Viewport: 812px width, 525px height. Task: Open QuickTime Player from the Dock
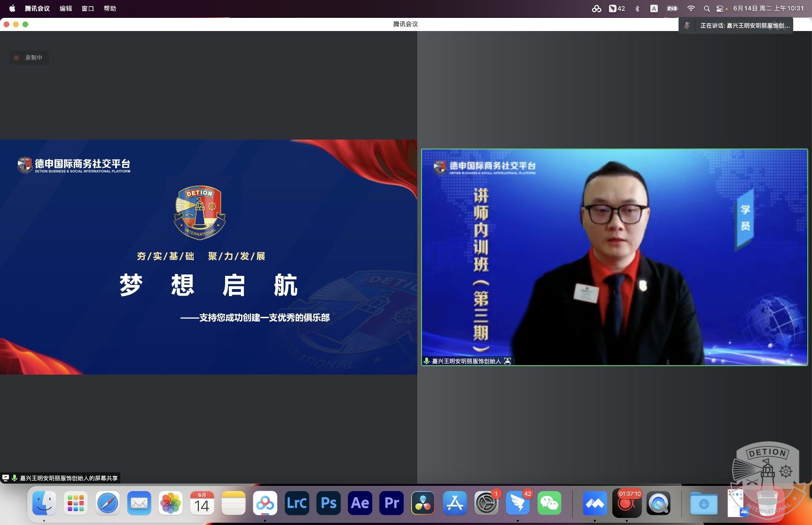tap(658, 503)
